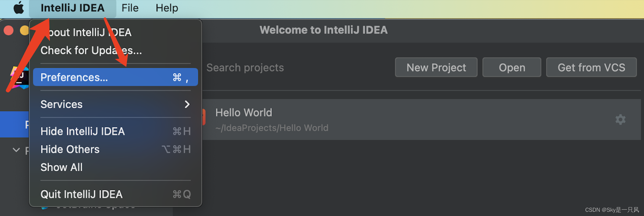Select Hide IntelliJ IDEA menu item

pyautogui.click(x=115, y=131)
